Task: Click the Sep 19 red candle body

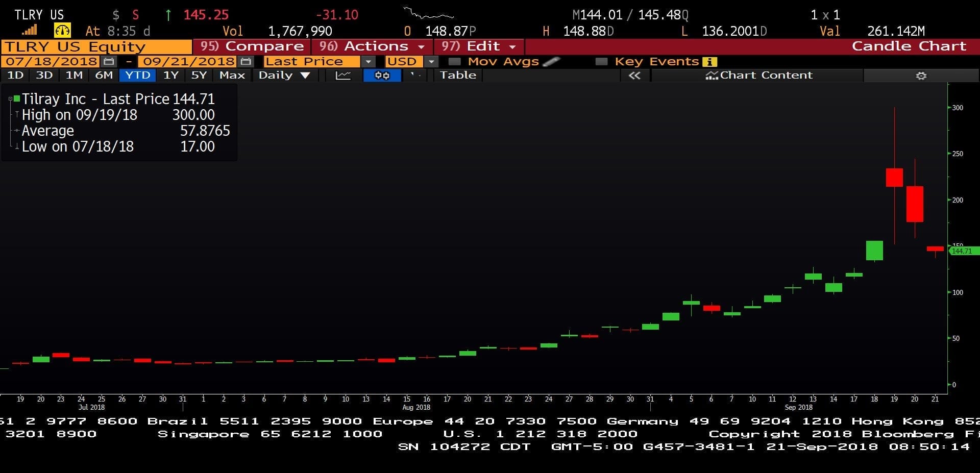Action: [x=894, y=178]
